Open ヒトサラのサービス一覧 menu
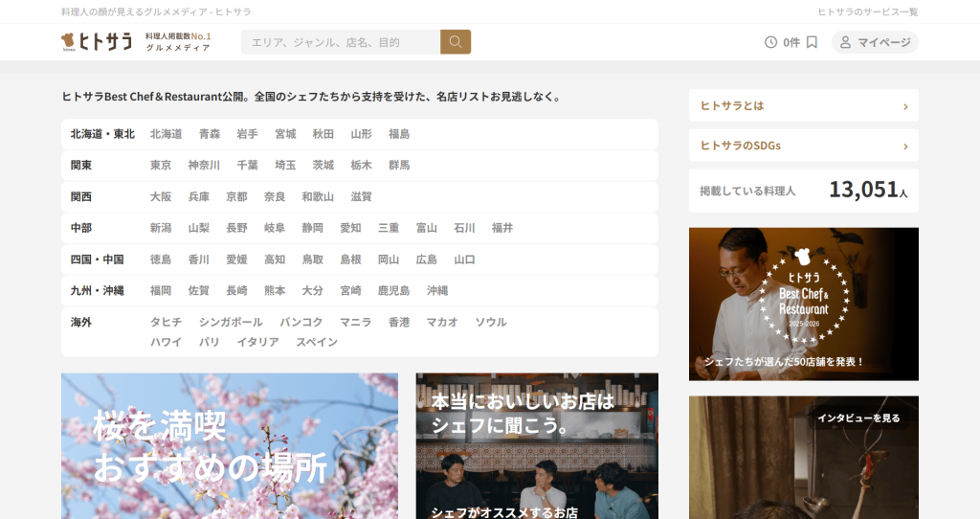This screenshot has height=519, width=980. pos(867,11)
